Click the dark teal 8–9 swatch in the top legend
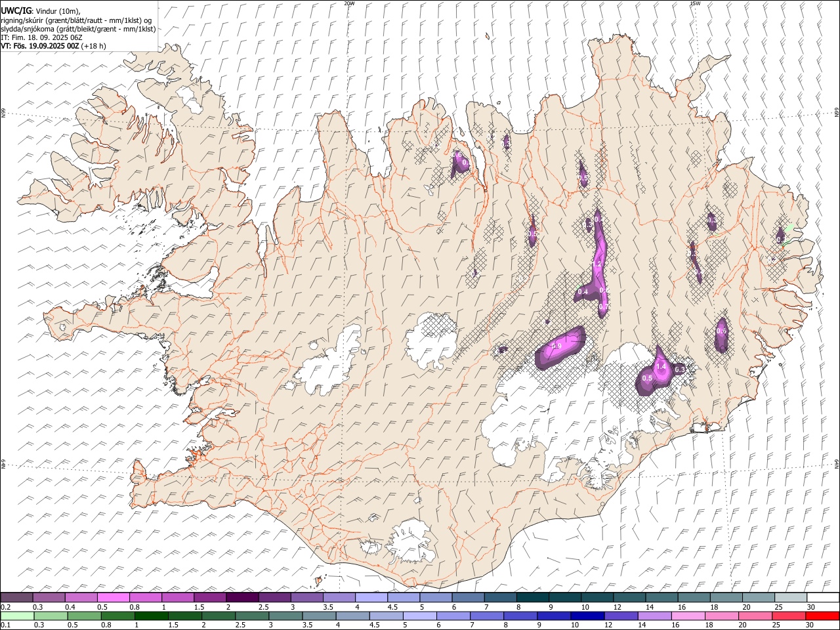The height and width of the screenshot is (630, 840). 532,597
